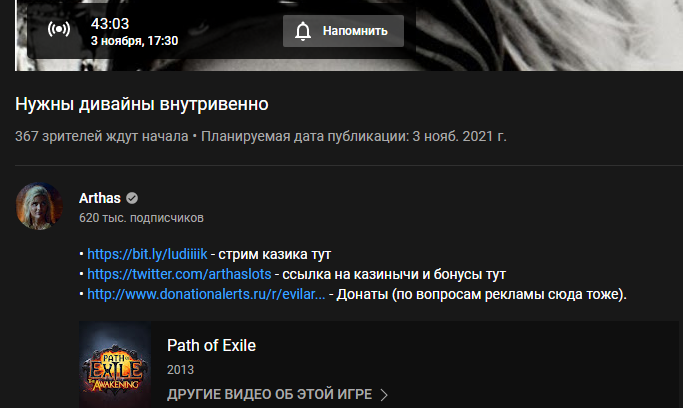The width and height of the screenshot is (683, 408).
Task: Set a reminder with Напомнить button
Action: tap(343, 31)
